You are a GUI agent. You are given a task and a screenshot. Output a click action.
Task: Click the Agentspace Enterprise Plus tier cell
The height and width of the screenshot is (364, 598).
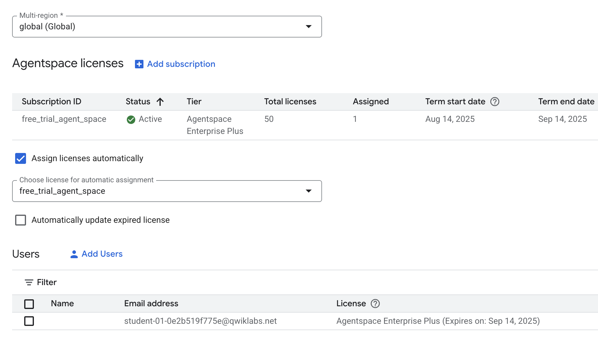point(215,125)
